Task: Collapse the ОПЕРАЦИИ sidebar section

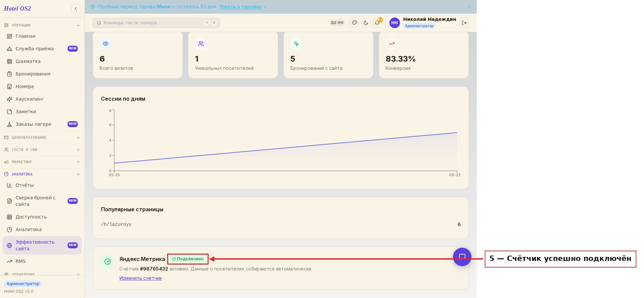Action: (42, 25)
